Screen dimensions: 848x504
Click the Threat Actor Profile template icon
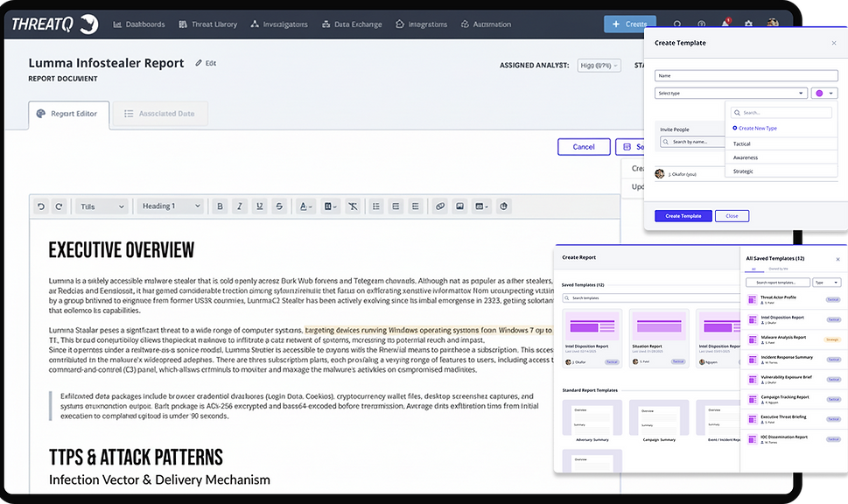pos(752,299)
